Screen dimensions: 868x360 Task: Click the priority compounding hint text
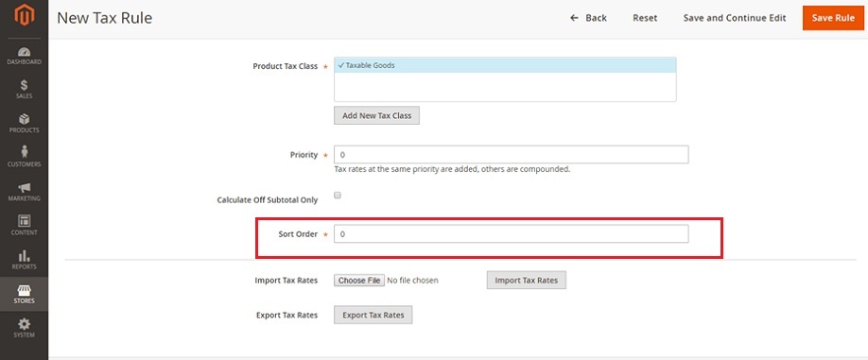pyautogui.click(x=452, y=169)
